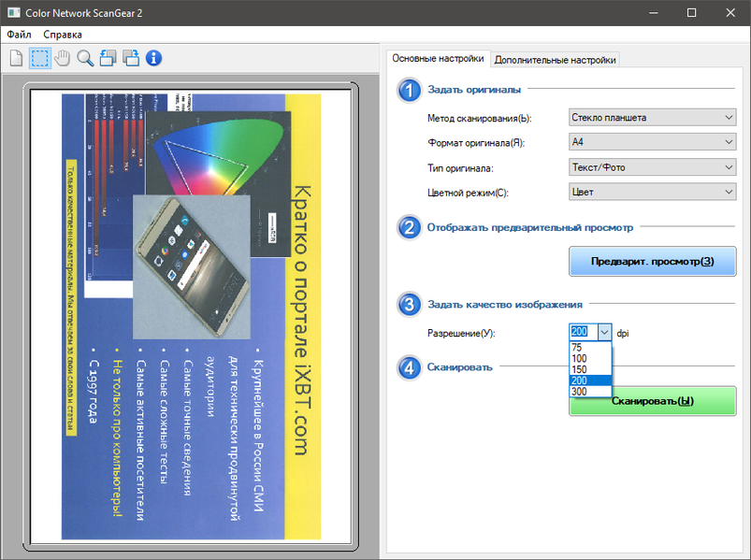Select the dashed rectangle selection tool
The height and width of the screenshot is (560, 751).
[40, 58]
